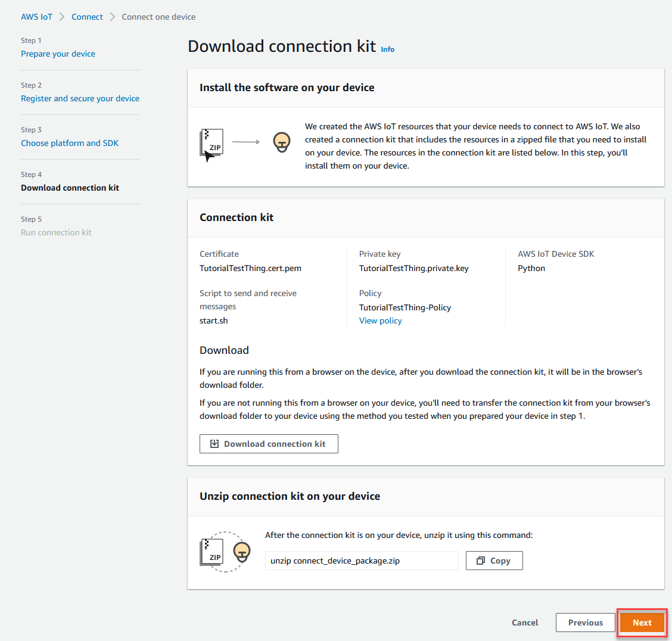Select Step 1 Prepare your device
The image size is (672, 641).
point(58,54)
